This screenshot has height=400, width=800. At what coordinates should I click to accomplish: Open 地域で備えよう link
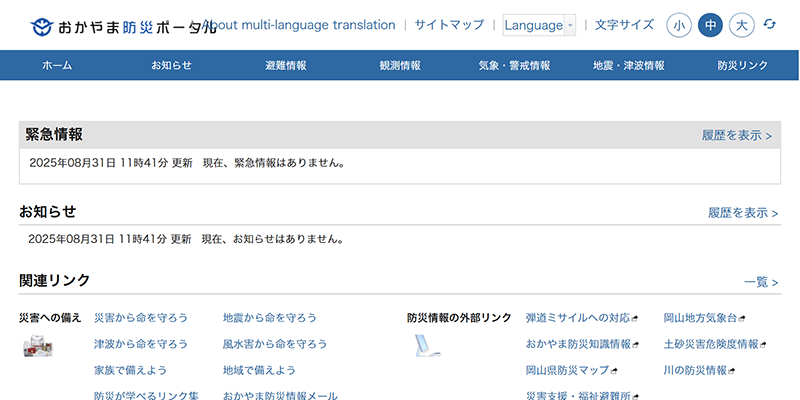pos(259,370)
